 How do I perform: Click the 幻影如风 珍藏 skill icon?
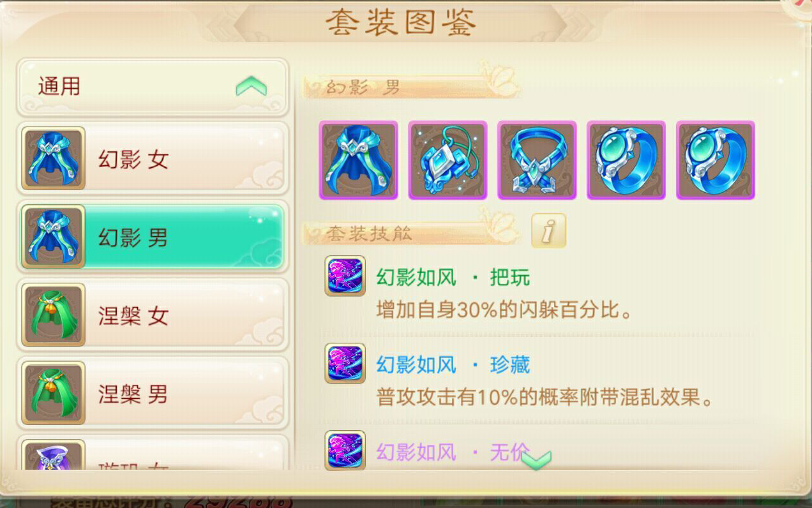click(x=345, y=363)
